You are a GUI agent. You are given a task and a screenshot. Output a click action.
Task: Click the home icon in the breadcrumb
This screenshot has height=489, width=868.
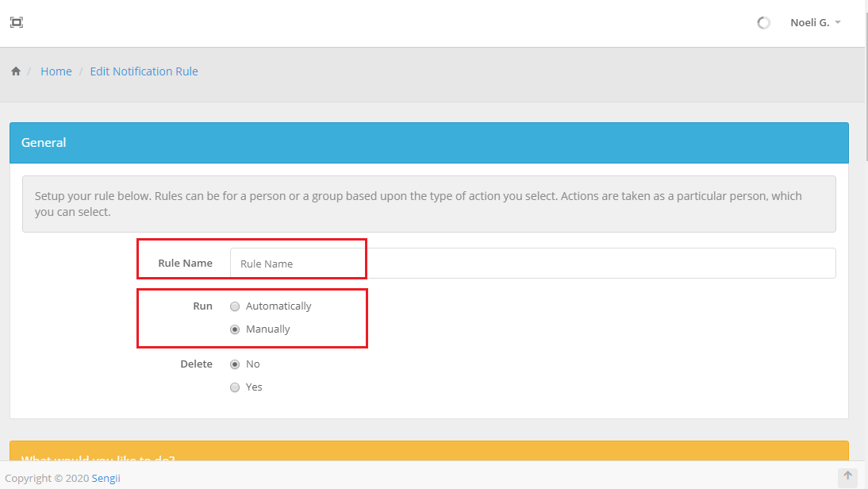(16, 71)
